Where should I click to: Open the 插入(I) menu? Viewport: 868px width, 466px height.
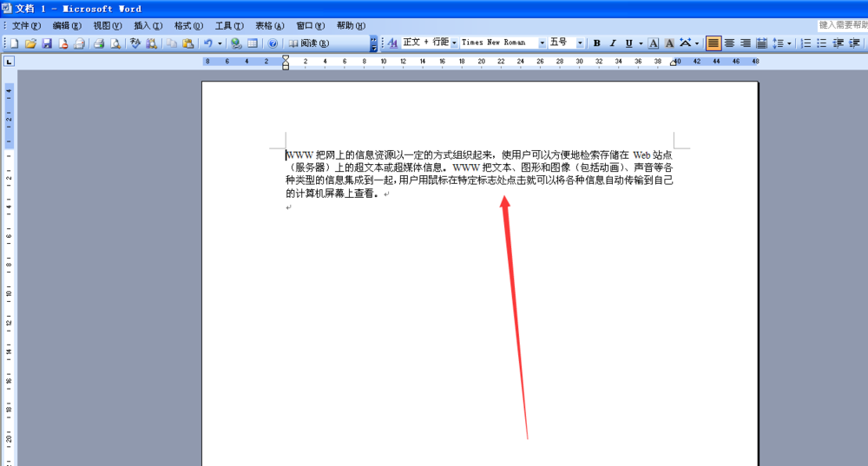pos(148,25)
